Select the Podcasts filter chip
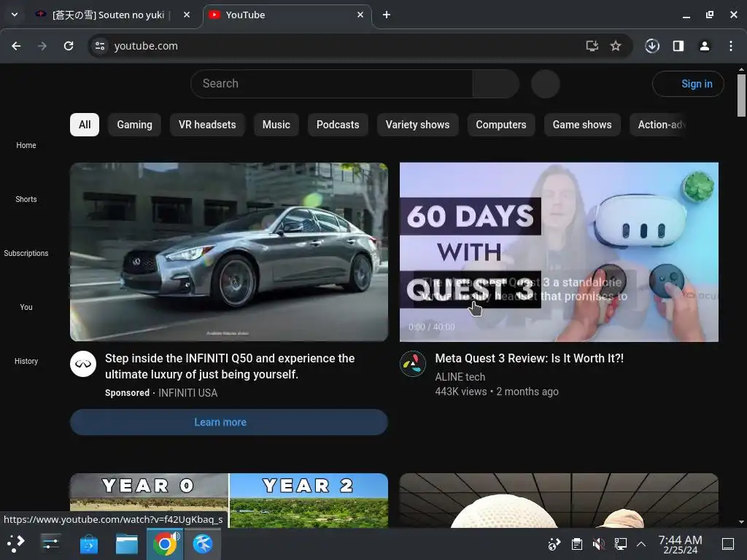 pyautogui.click(x=338, y=125)
